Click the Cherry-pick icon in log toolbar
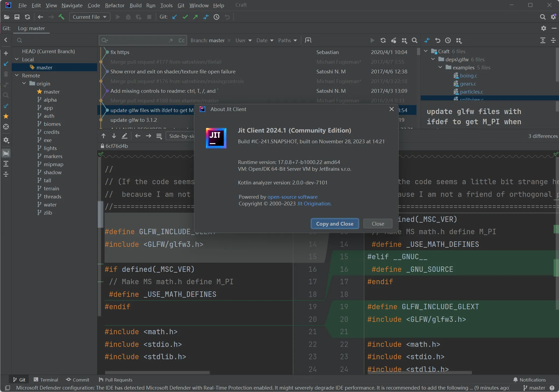This screenshot has height=392, width=559. (394, 40)
